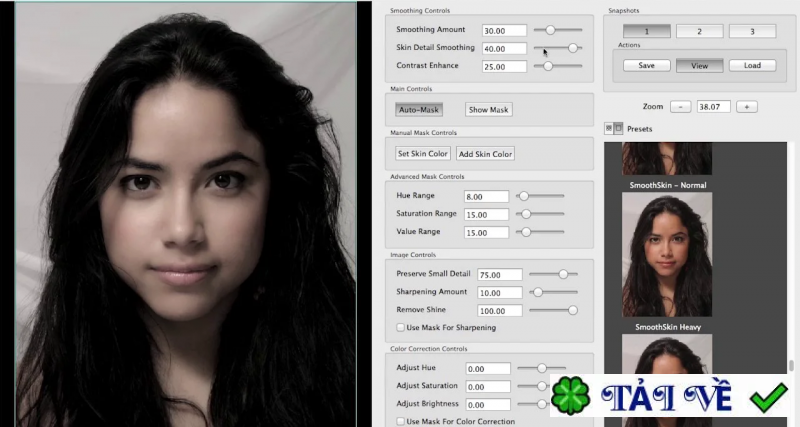Click the Hue Range value field
The width and height of the screenshot is (800, 427).
tap(486, 196)
